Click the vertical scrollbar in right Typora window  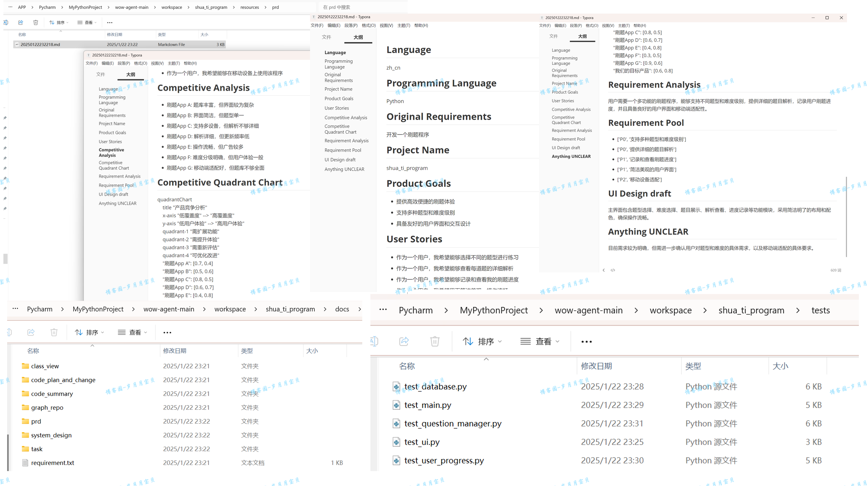846,217
